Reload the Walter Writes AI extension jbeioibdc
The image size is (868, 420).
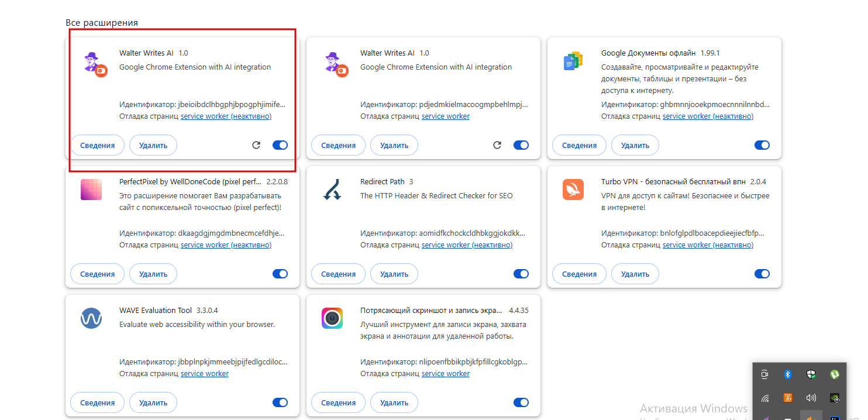pyautogui.click(x=256, y=145)
